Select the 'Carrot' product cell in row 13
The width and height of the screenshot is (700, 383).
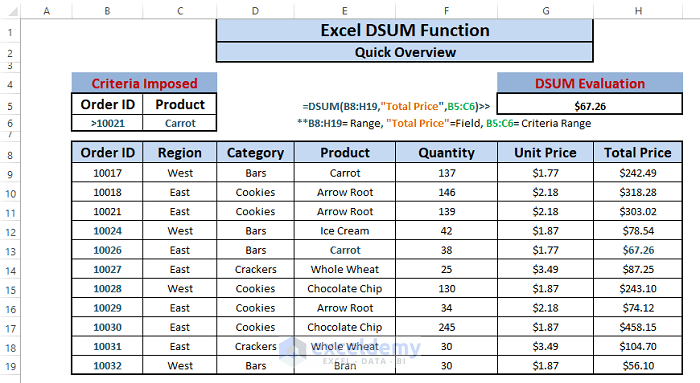pyautogui.click(x=345, y=250)
